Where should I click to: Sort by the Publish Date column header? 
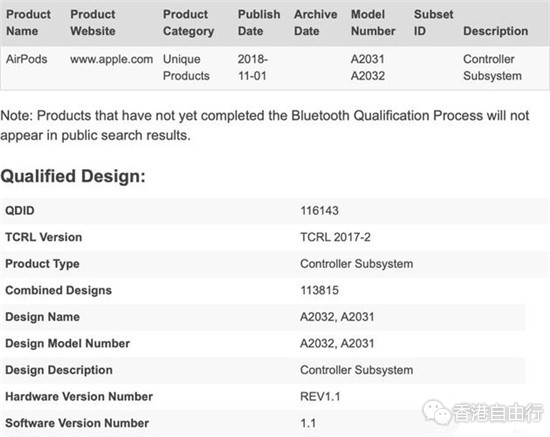pos(259,23)
